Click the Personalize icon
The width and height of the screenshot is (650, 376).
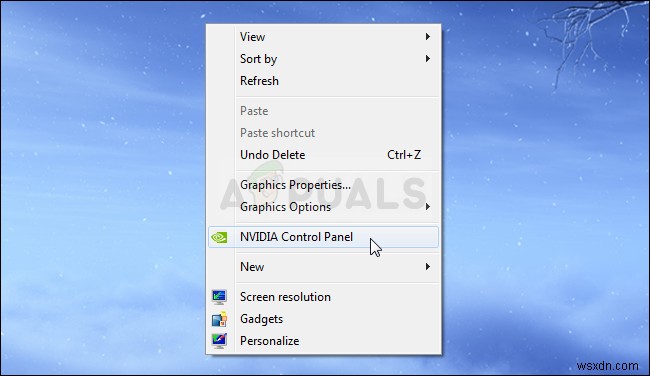(219, 341)
